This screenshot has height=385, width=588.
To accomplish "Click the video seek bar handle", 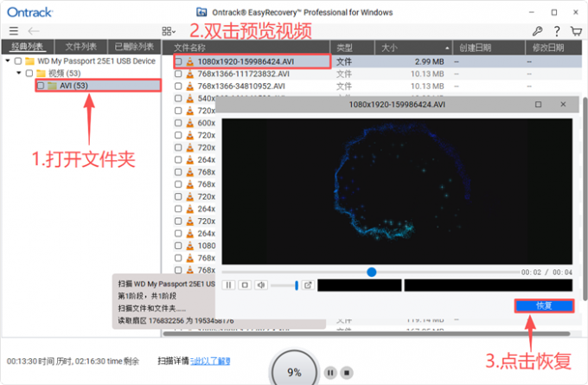I will point(372,272).
